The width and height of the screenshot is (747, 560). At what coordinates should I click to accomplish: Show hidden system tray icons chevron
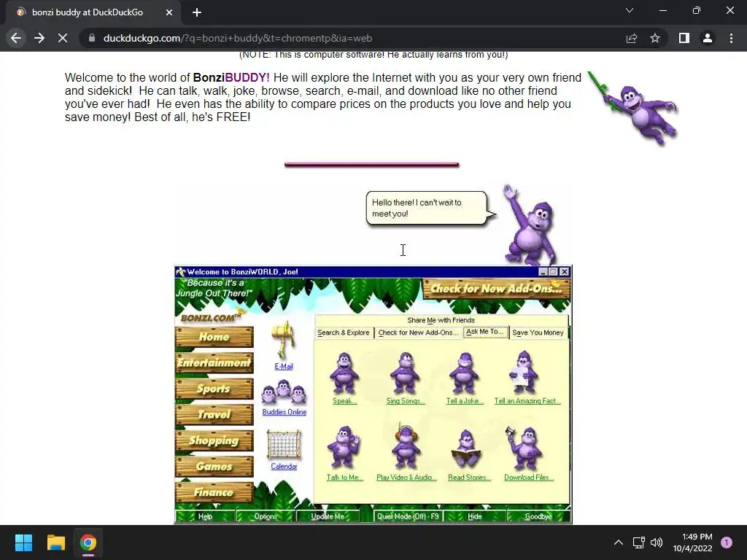[x=619, y=542]
